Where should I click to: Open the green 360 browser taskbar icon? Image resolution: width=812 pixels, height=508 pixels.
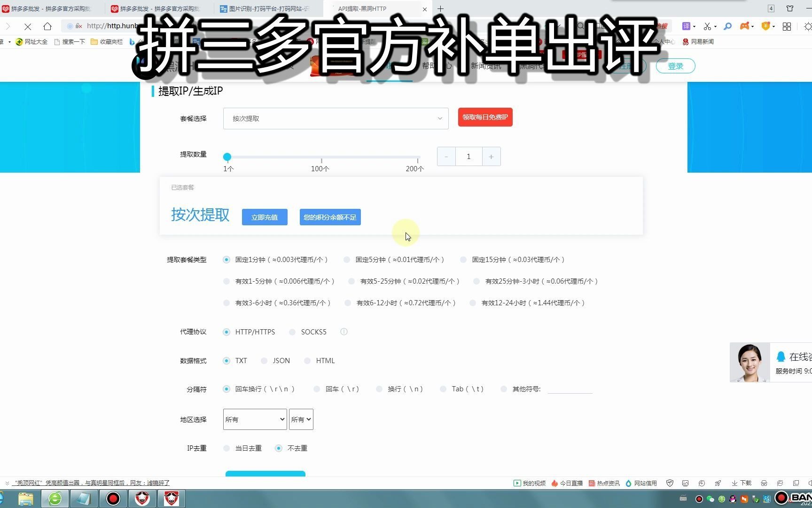tap(55, 499)
